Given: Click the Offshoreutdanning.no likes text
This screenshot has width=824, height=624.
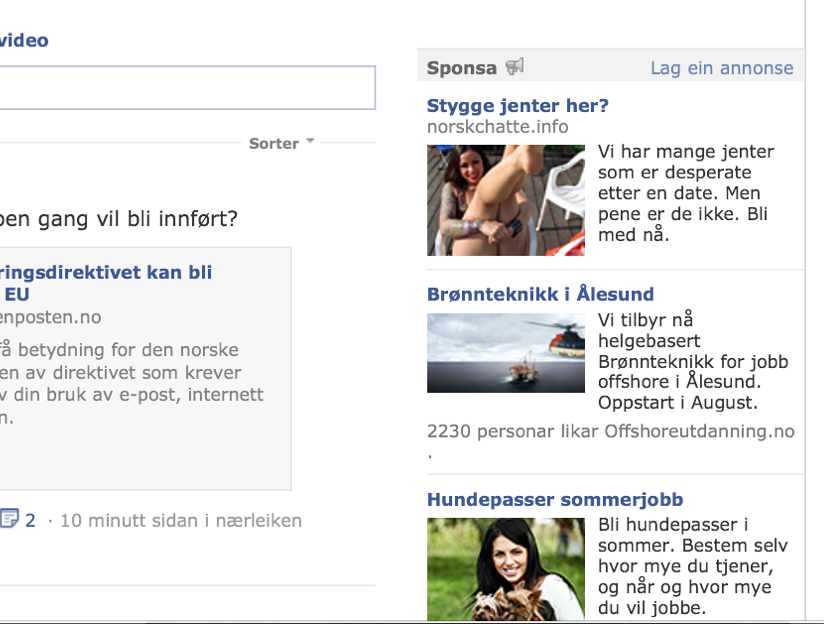Looking at the screenshot, I should 611,432.
